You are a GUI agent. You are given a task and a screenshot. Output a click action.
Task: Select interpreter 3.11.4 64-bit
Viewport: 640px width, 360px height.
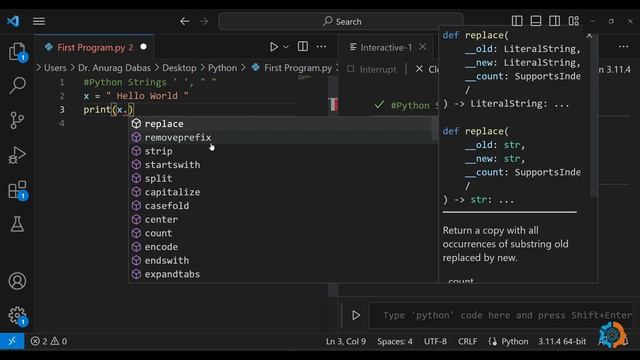[x=562, y=341]
